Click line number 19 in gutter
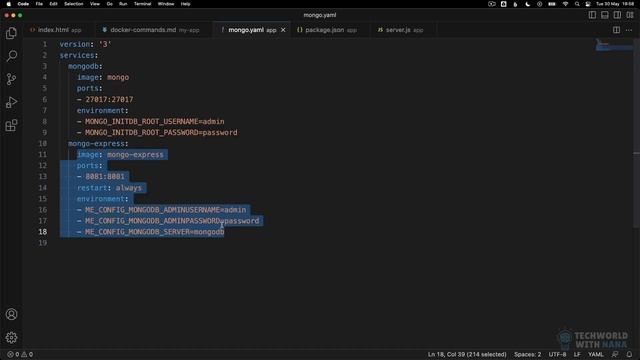 (43, 243)
